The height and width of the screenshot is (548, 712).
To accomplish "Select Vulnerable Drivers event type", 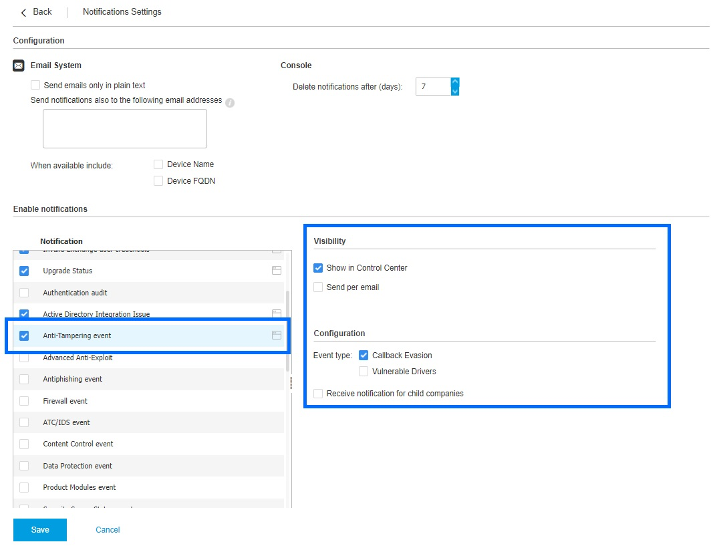I will [x=364, y=371].
